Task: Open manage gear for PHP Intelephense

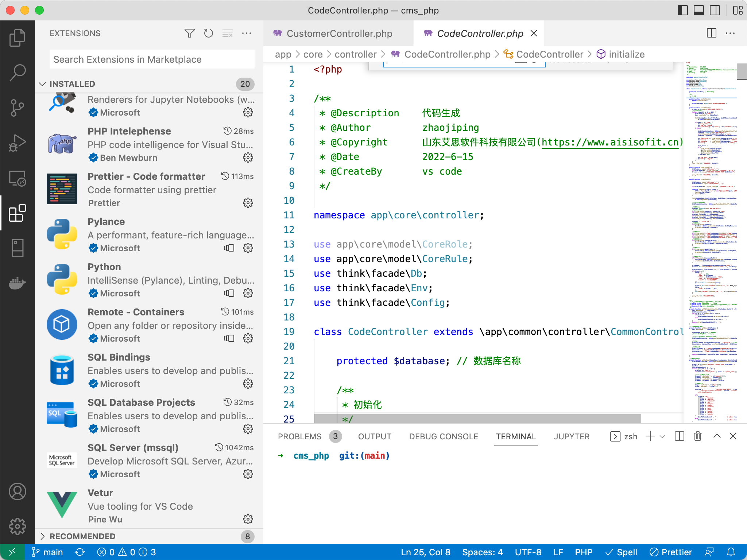Action: tap(248, 158)
